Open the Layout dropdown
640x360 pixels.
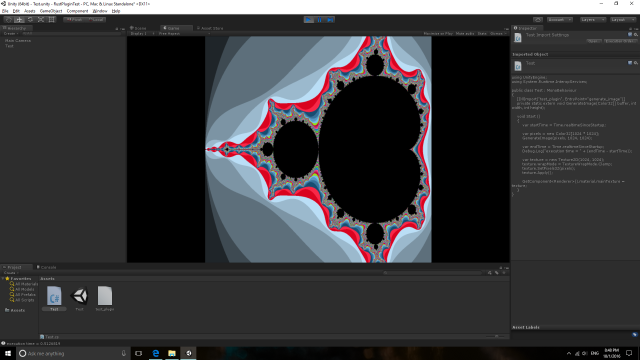tap(622, 20)
